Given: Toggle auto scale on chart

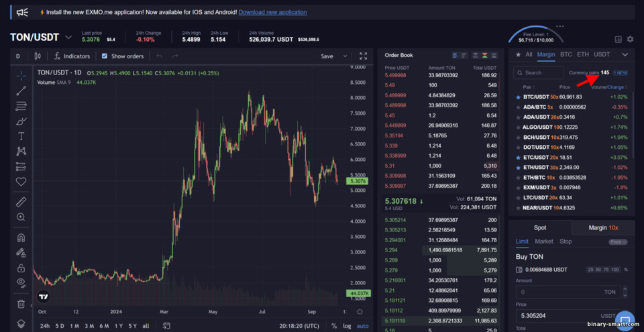Looking at the screenshot, I should point(363,326).
